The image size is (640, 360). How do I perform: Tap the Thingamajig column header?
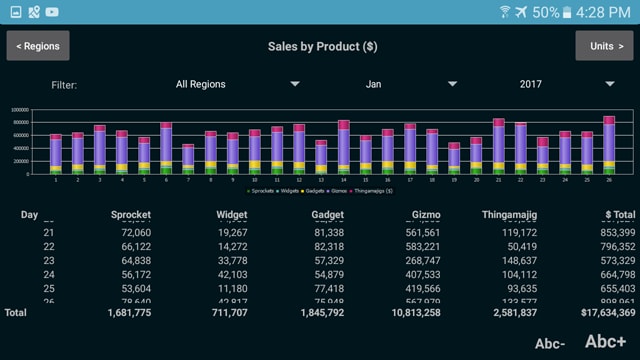click(509, 215)
